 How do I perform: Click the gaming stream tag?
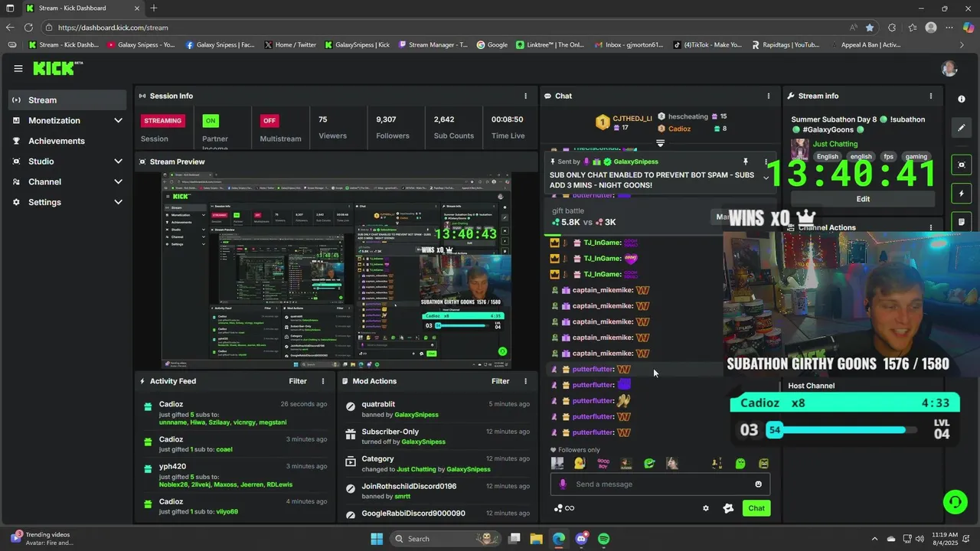pyautogui.click(x=916, y=157)
